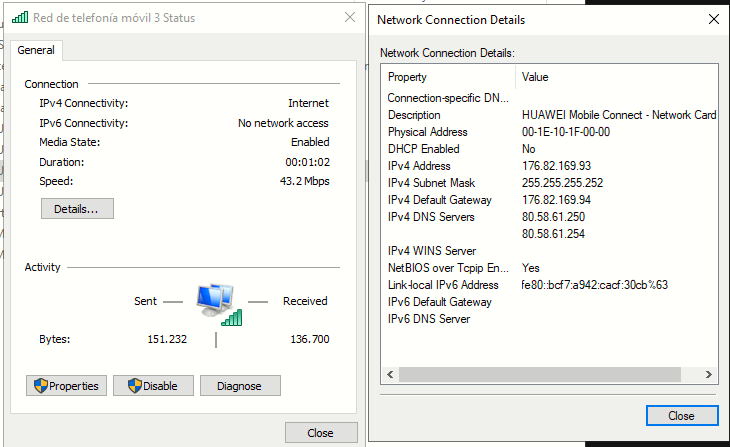Screen dimensions: 730x447
Task: Click the signal bars icon in Status title bar
Action: click(x=20, y=18)
